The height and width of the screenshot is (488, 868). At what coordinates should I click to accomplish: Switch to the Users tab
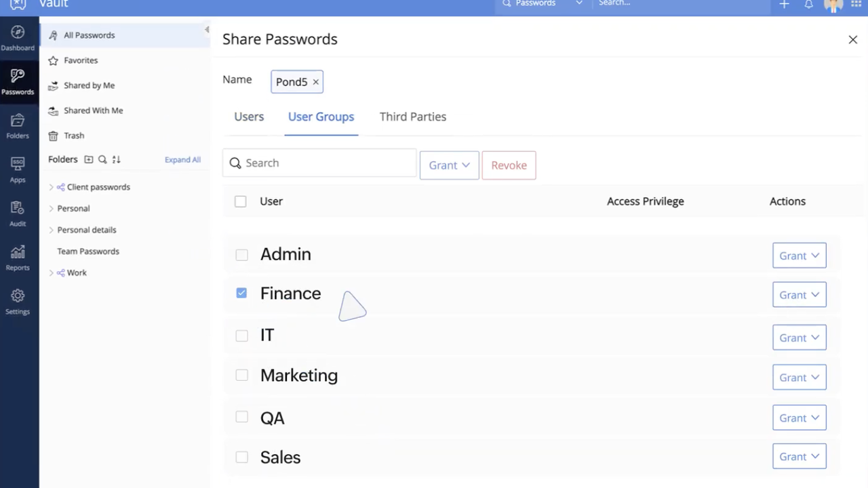249,117
